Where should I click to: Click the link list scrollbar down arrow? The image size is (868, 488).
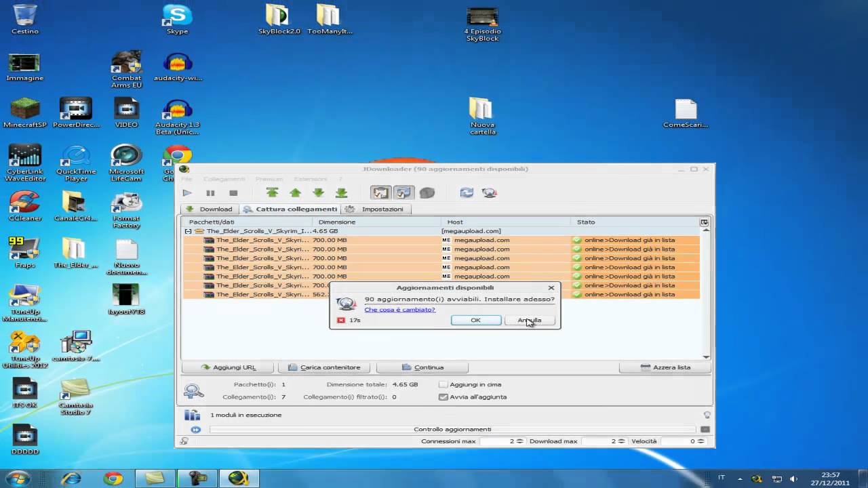click(x=706, y=357)
